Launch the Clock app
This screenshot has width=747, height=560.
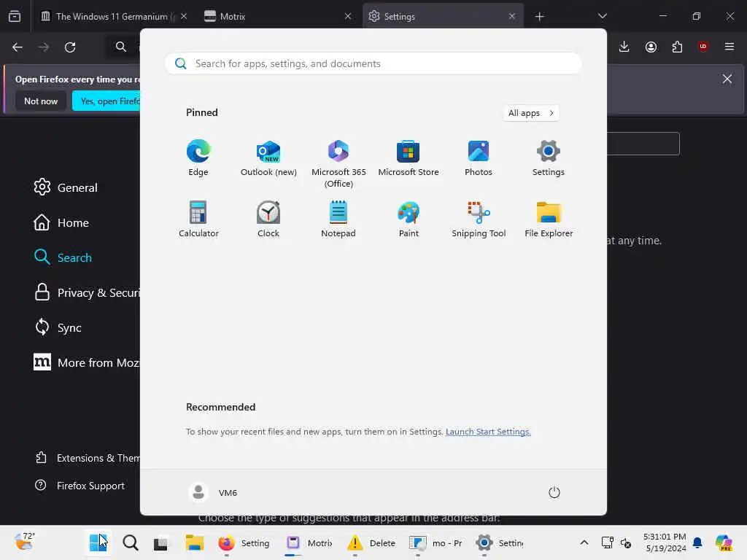tap(268, 219)
